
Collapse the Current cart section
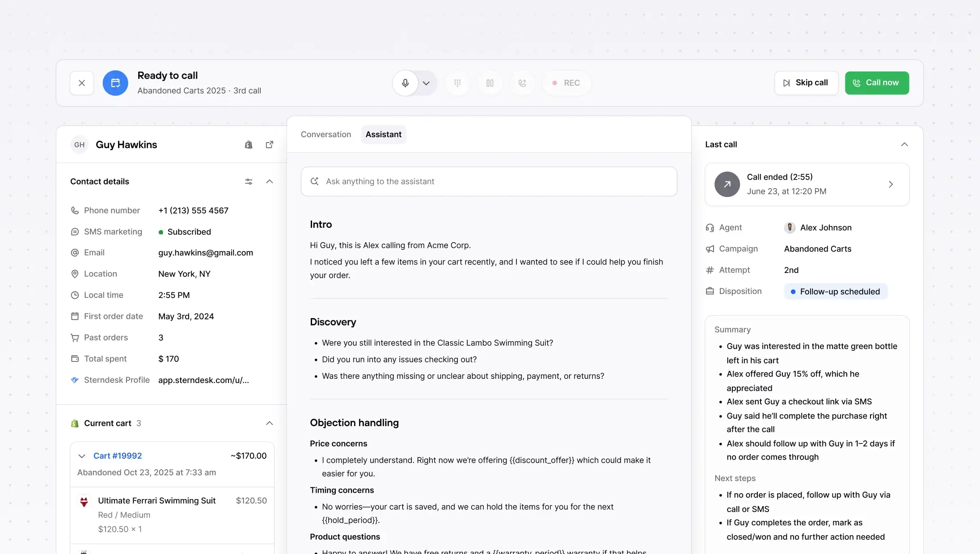(x=269, y=423)
